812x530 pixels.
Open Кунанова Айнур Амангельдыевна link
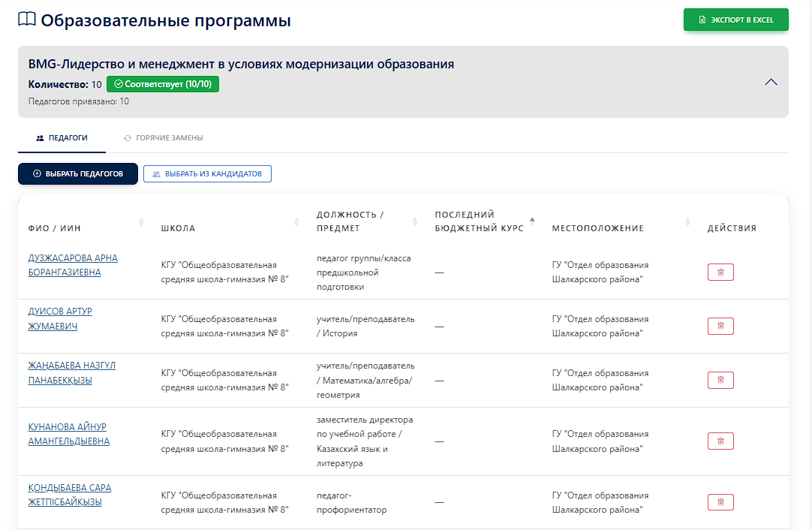click(69, 434)
